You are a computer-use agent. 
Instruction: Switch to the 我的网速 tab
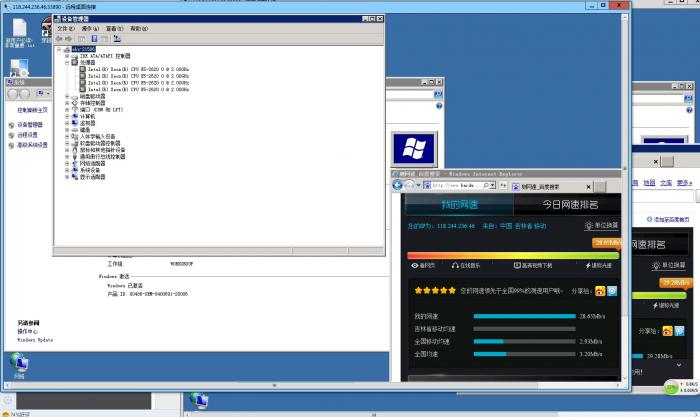[x=459, y=204]
